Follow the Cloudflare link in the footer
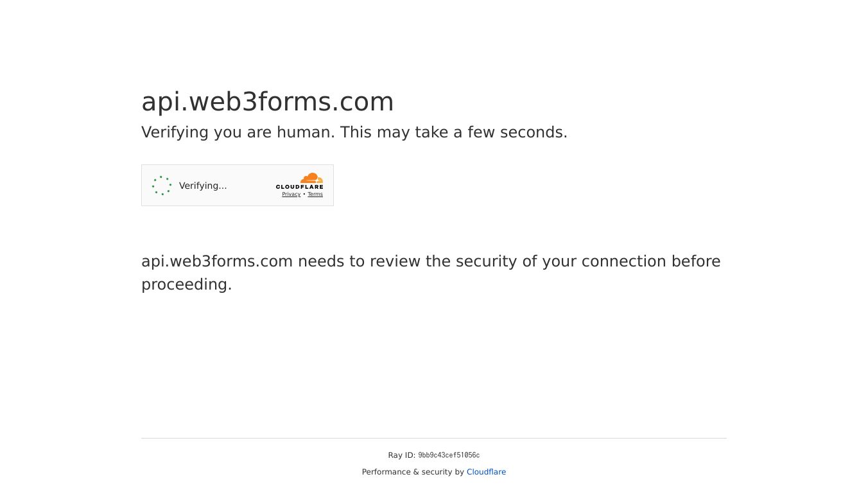This screenshot has width=868, height=488. pyautogui.click(x=486, y=472)
